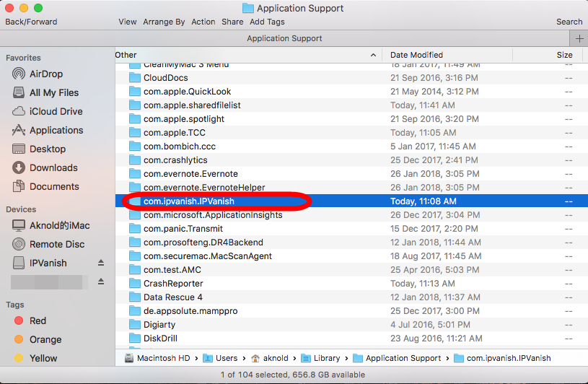Viewport: 588px width, 384px height.
Task: Select the DiskDrill folder
Action: click(x=160, y=339)
